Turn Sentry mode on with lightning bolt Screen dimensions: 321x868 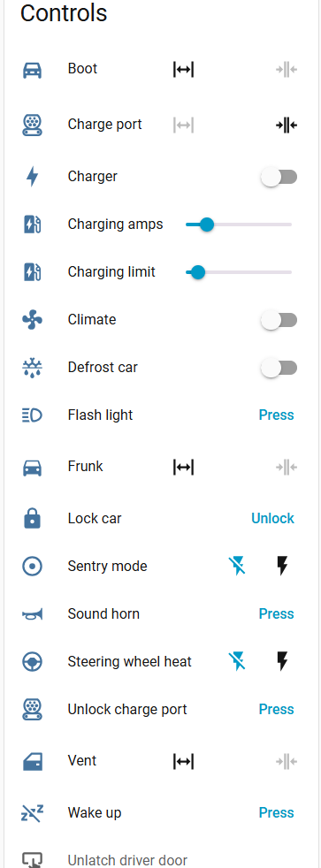(282, 566)
